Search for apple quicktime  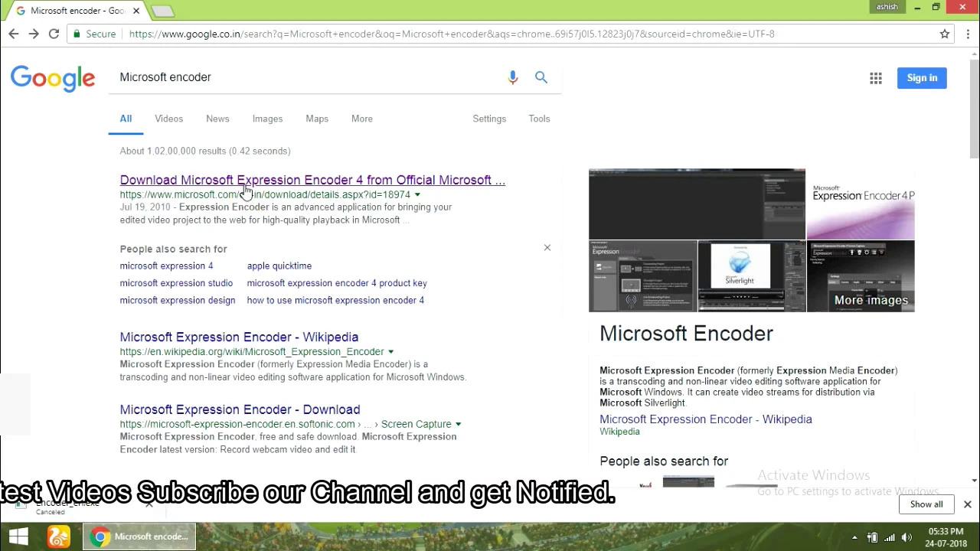pos(279,266)
